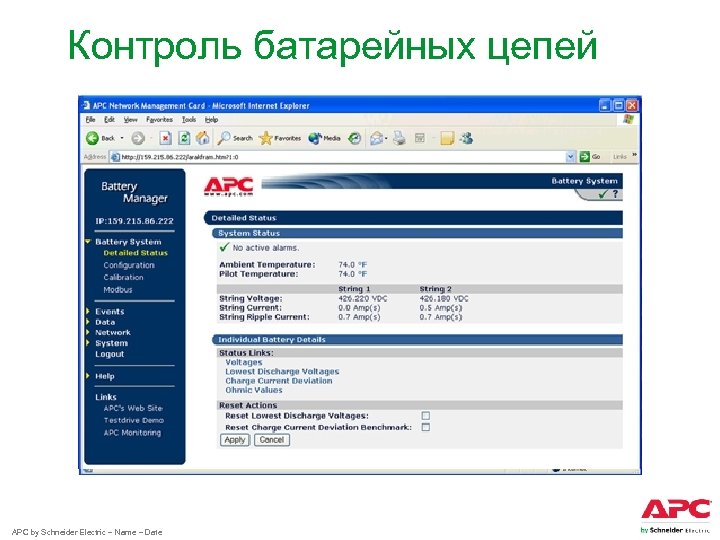
Task: Click the Edit page icon
Action: point(419,138)
